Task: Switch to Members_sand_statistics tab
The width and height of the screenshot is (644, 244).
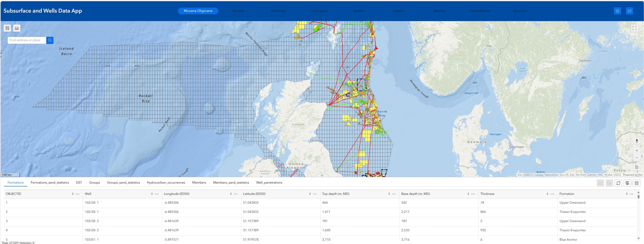Action: (231, 182)
